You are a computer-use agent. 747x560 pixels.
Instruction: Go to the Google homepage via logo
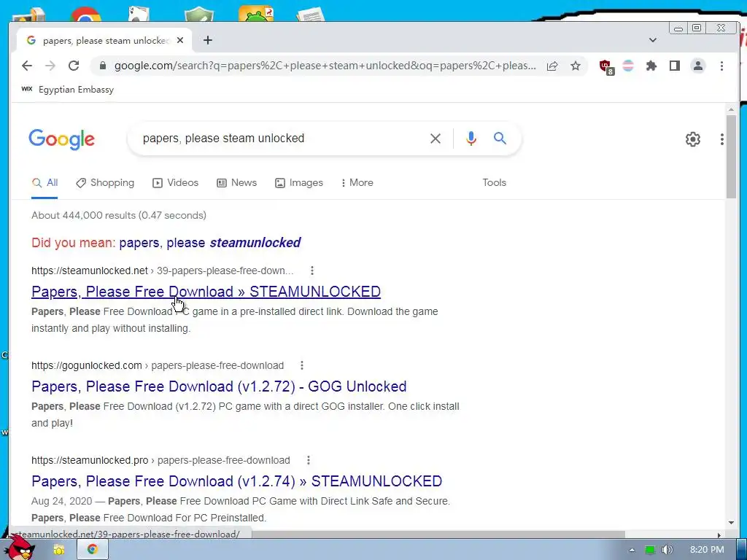point(61,139)
